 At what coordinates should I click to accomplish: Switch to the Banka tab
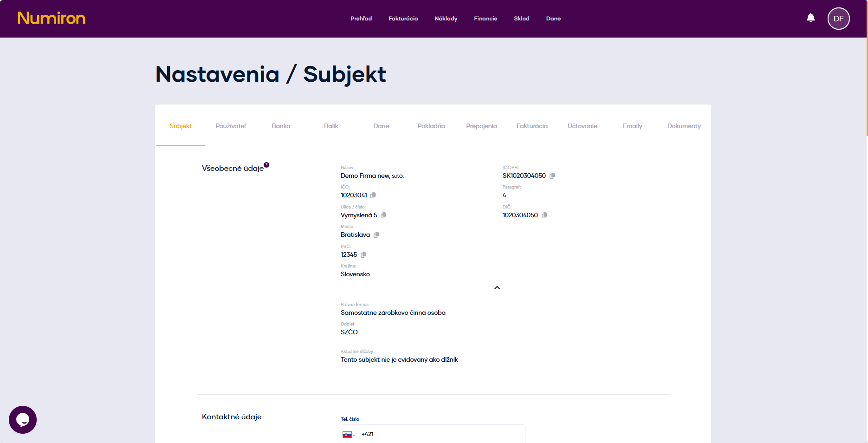pos(281,126)
